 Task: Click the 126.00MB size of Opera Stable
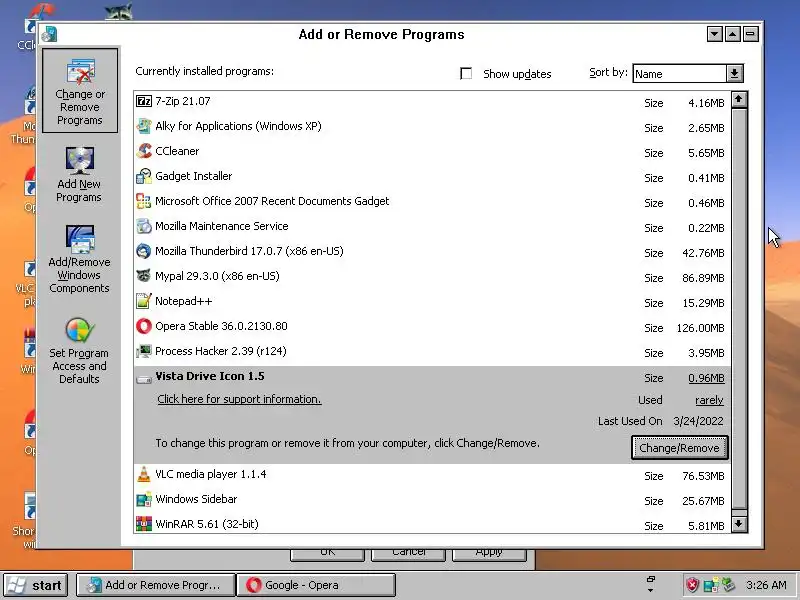point(700,328)
